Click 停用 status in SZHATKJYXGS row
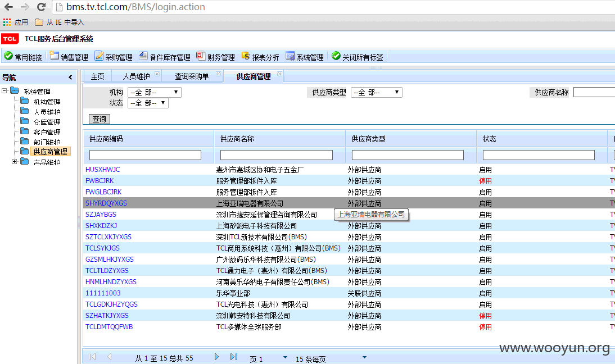 click(x=485, y=316)
